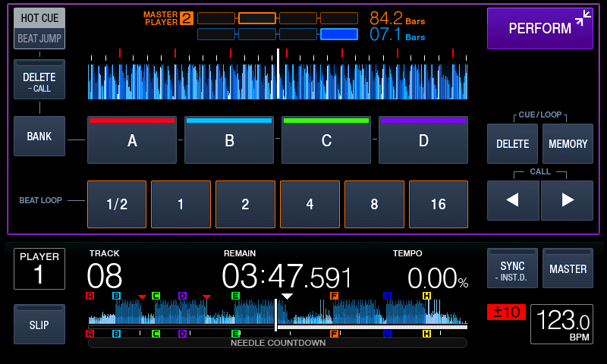Store the cue point with MEMORY
Screen dimensions: 607x364
pyautogui.click(x=568, y=143)
